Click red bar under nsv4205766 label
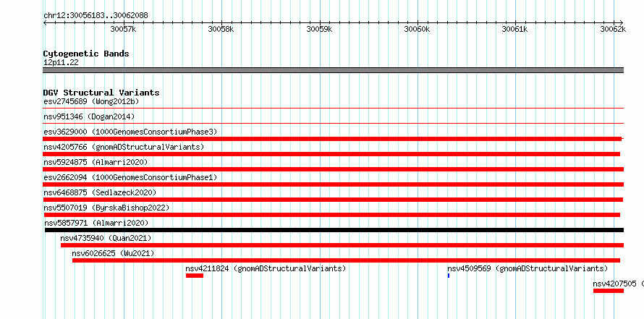 [331, 154]
